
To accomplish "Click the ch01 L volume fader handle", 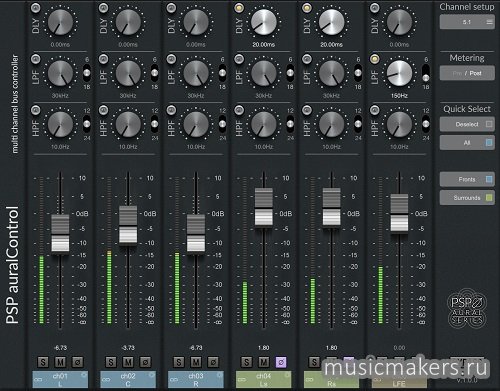I will click(x=60, y=233).
